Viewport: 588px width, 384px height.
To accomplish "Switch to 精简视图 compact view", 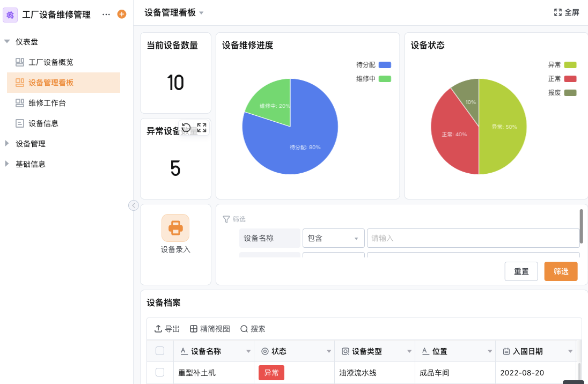I will point(210,329).
